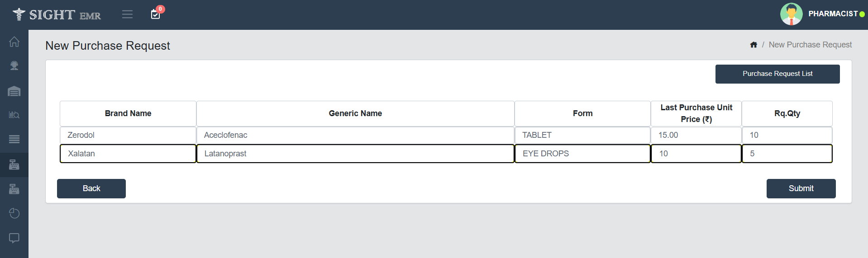Select the Xalatan brand name field

[x=128, y=154]
